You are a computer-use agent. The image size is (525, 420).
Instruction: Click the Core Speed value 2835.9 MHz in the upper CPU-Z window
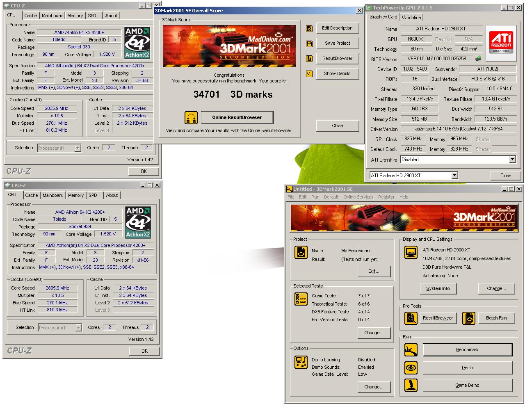(57, 109)
